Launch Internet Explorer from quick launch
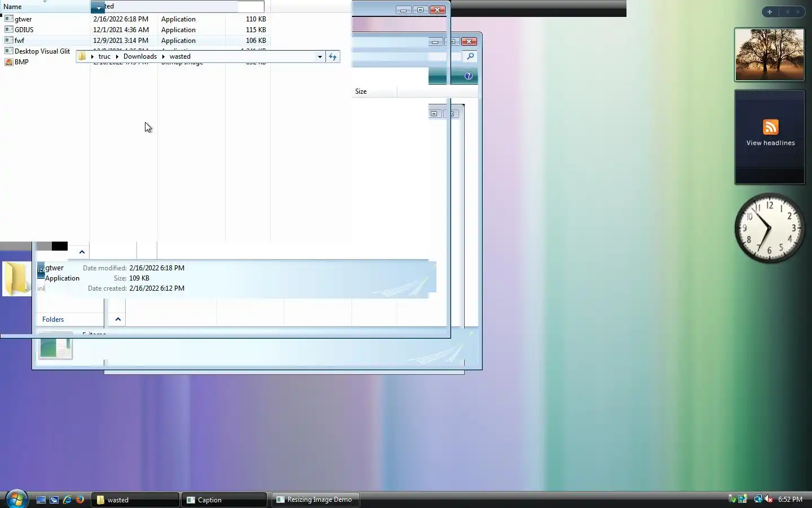Viewport: 812px width, 508px height. pos(67,500)
